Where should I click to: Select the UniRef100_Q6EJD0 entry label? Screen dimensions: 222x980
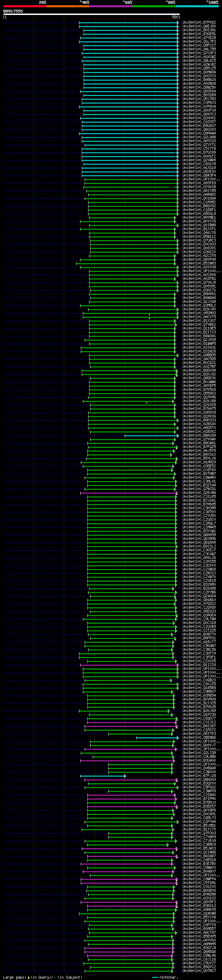point(199,27)
